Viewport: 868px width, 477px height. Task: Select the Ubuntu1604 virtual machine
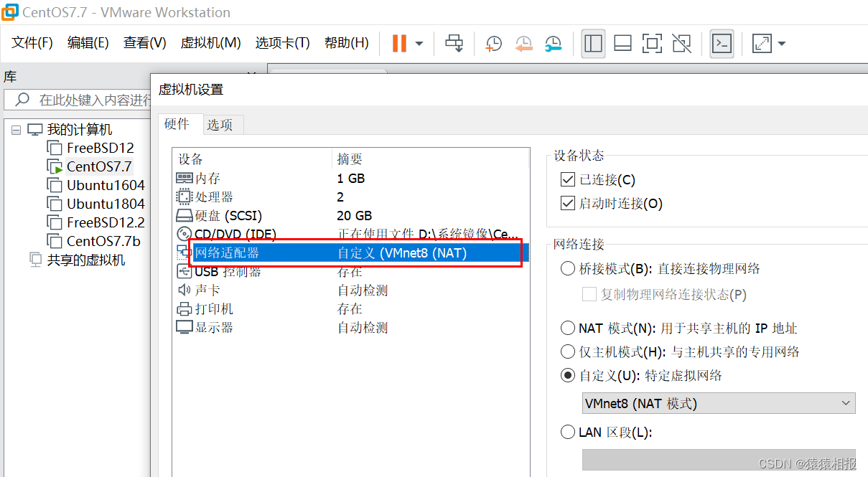coord(106,185)
